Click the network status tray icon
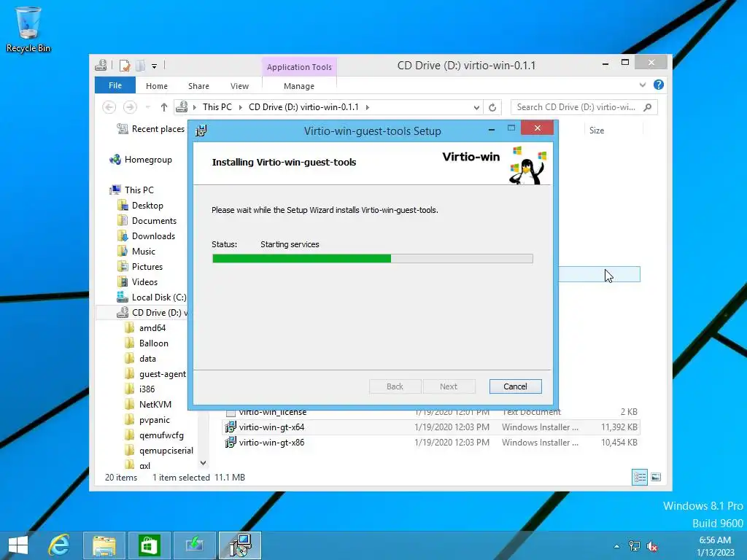The width and height of the screenshot is (747, 560). (634, 546)
